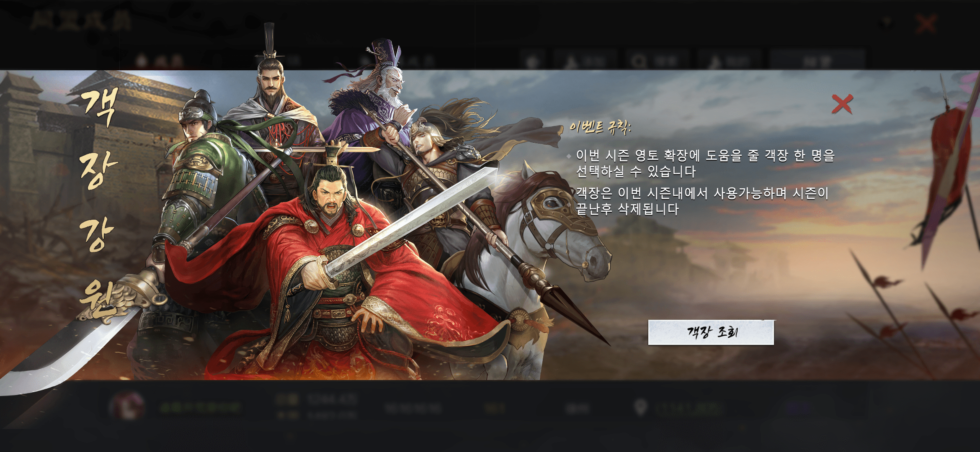Select the first dimmed tab with red-highlighted icon
This screenshot has width=980, height=452.
(x=160, y=61)
